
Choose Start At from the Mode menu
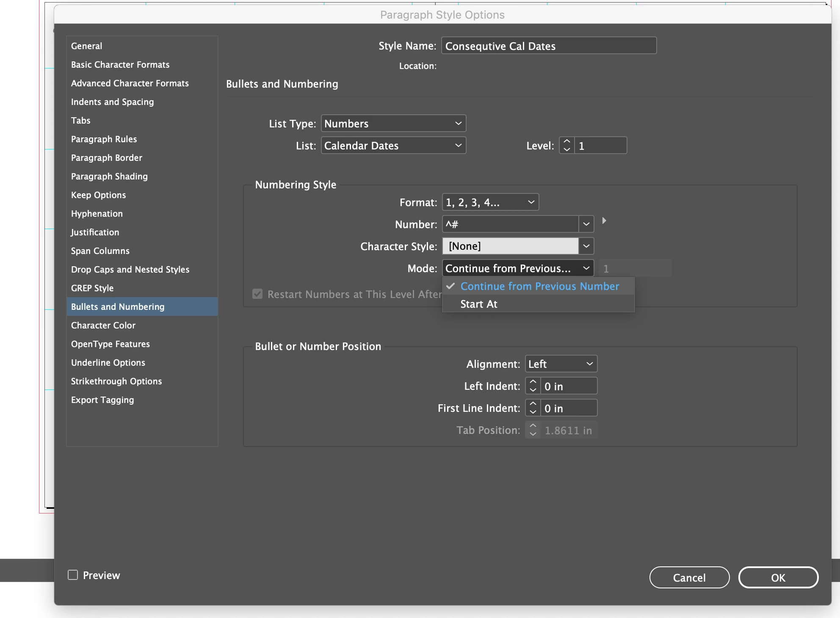click(479, 304)
